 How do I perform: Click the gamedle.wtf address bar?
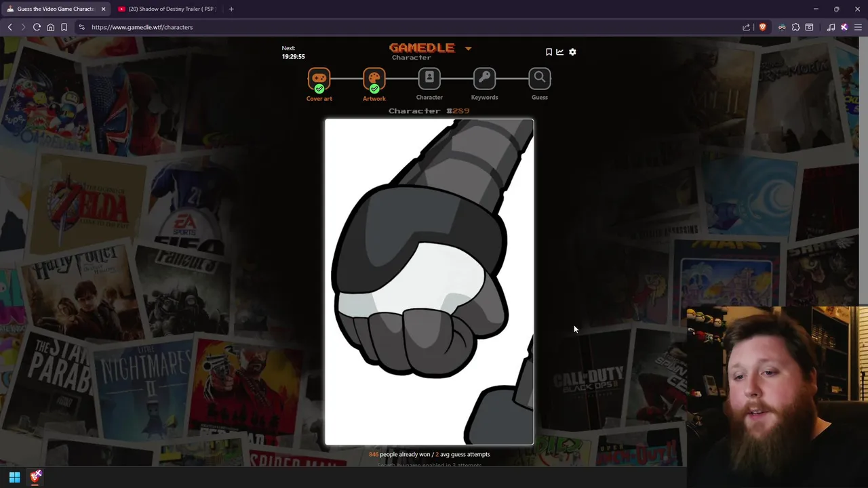pyautogui.click(x=407, y=27)
